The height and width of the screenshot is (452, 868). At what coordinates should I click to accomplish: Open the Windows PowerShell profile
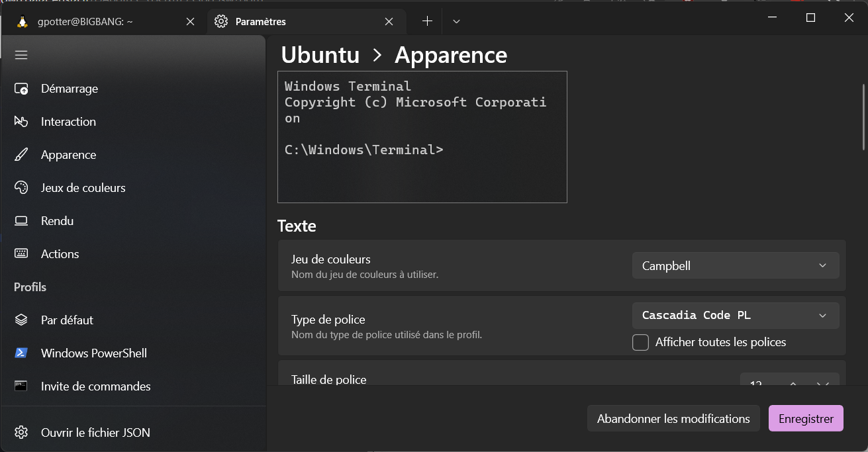coord(133,353)
